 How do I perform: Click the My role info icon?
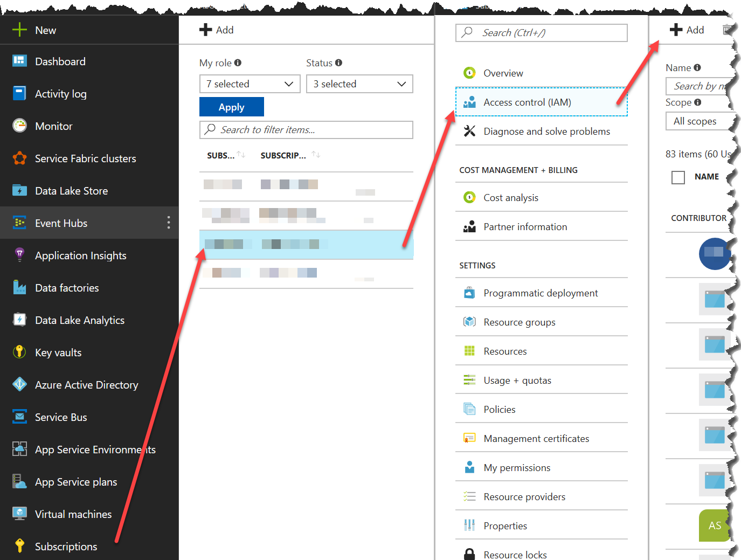[x=238, y=63]
